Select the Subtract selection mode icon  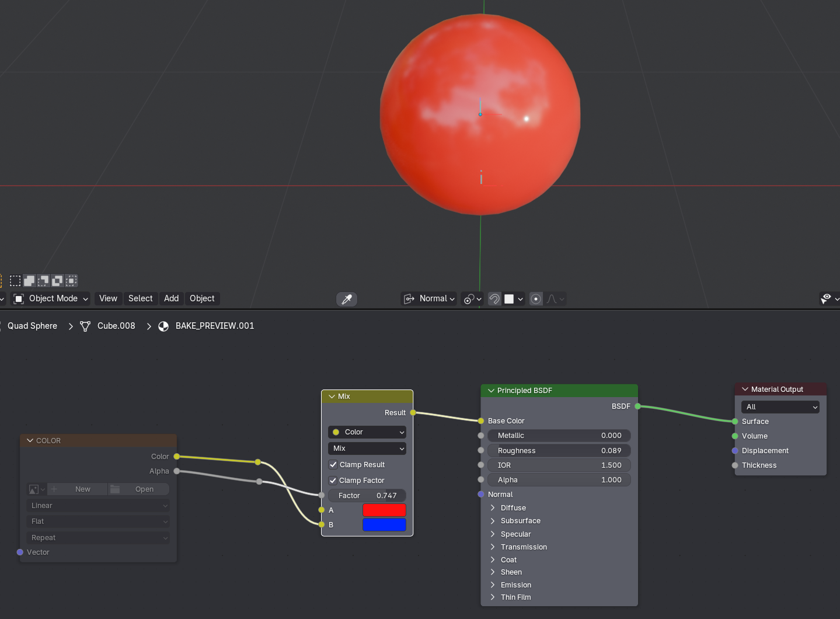(43, 281)
